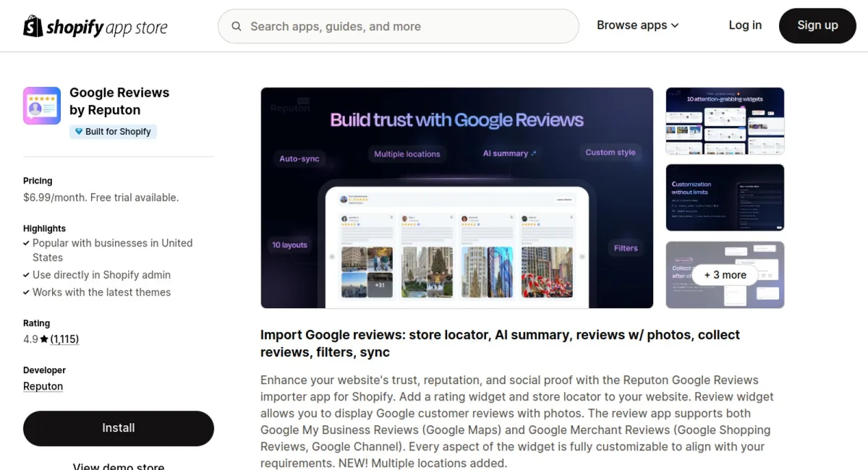
Task: Click the Highlights section label
Action: tap(44, 228)
